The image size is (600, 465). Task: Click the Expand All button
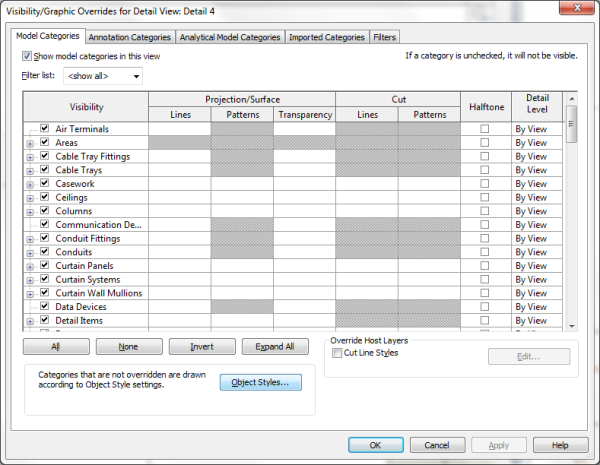click(x=275, y=346)
